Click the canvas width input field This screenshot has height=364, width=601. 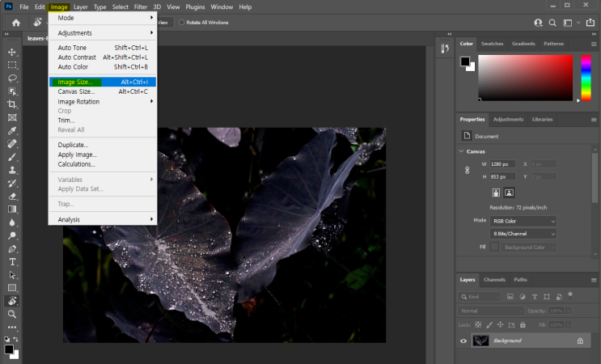coord(502,164)
